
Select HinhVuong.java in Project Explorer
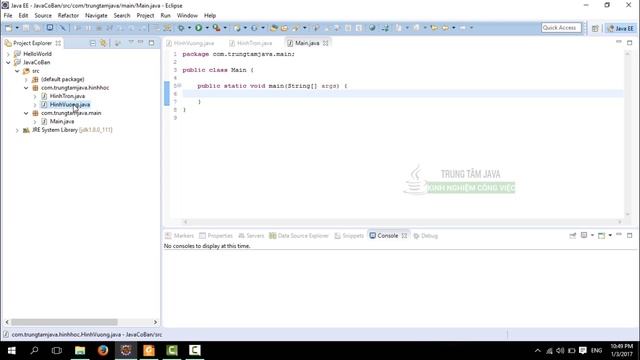69,104
